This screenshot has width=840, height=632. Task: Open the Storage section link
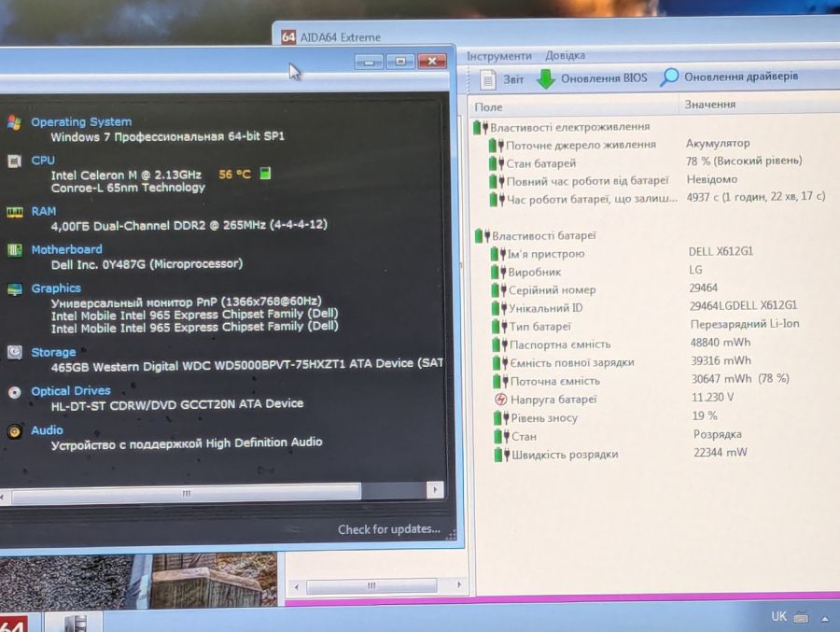(x=53, y=352)
